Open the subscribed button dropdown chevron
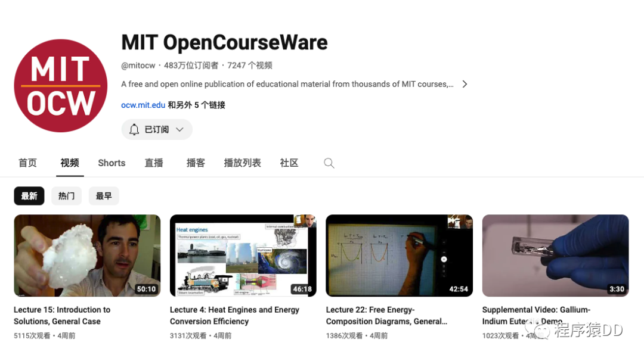The width and height of the screenshot is (644, 358). [179, 130]
